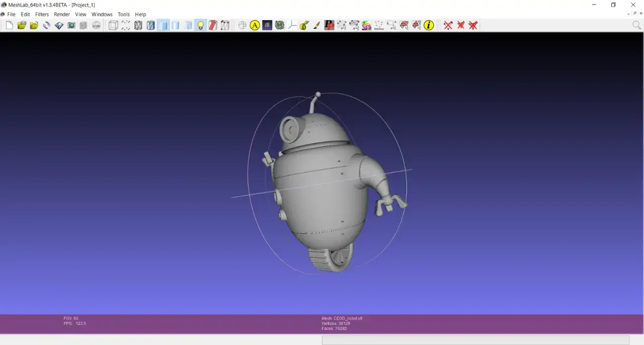
Task: Click the rainbow bunny quality mapper icon
Action: click(366, 25)
